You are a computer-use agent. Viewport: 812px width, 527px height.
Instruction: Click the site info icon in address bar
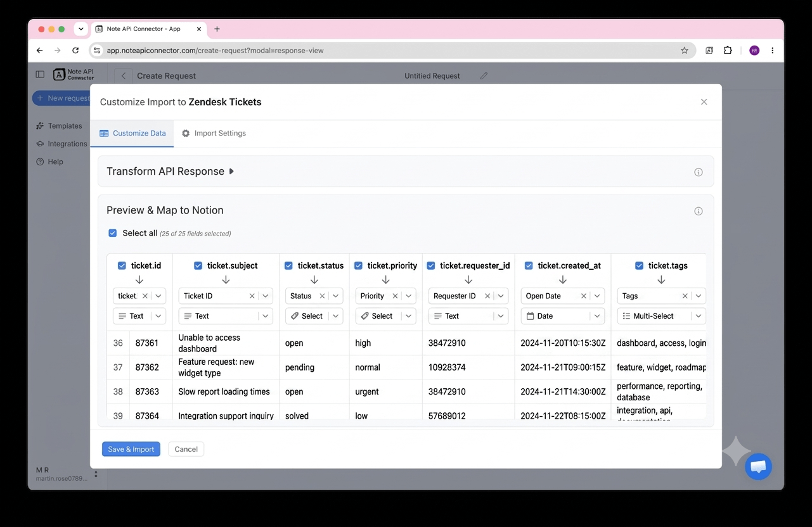coord(97,50)
